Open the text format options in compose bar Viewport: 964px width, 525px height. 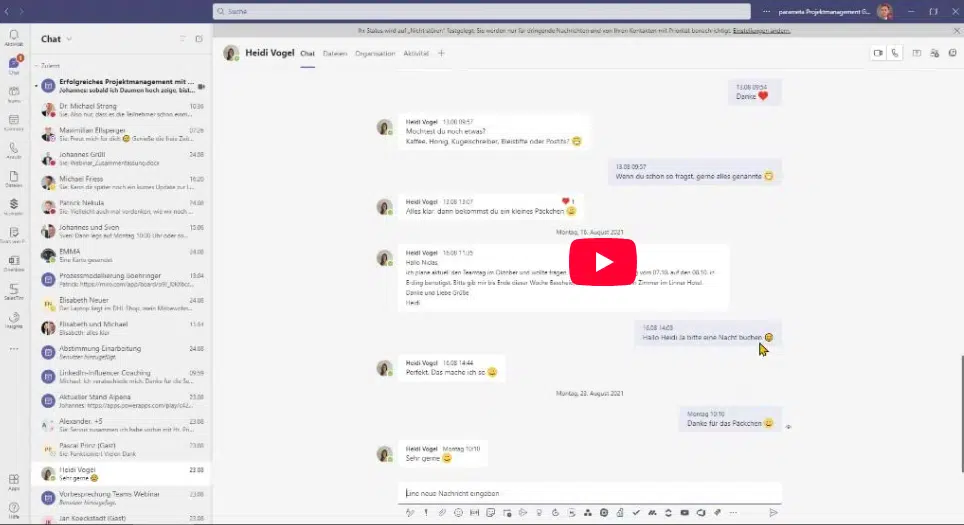click(410, 513)
